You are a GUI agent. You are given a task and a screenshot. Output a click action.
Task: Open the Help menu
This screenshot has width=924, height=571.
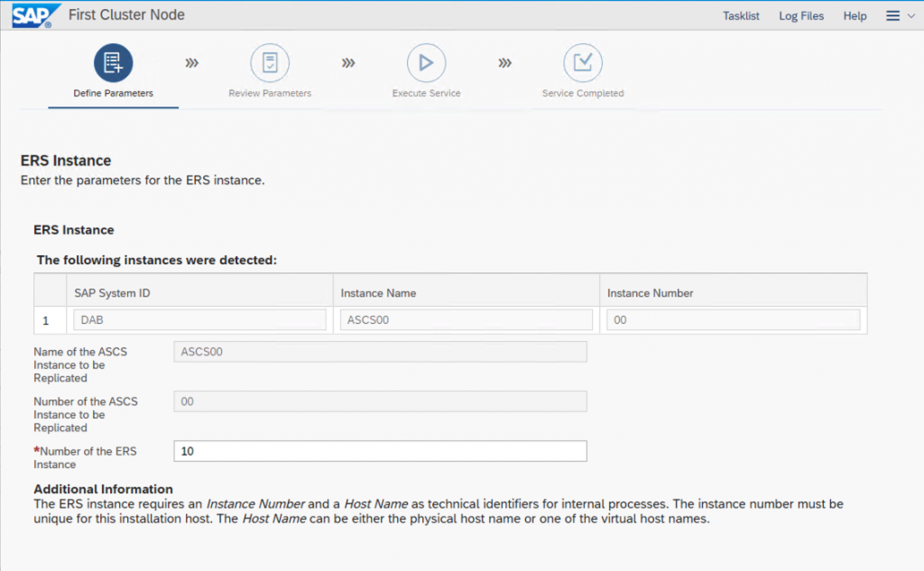pyautogui.click(x=855, y=16)
